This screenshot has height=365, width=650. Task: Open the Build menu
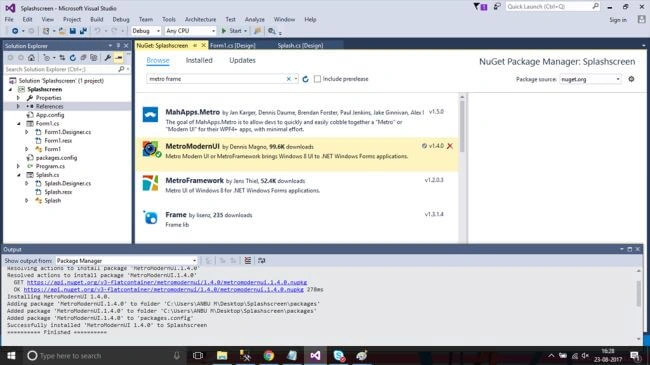click(97, 19)
